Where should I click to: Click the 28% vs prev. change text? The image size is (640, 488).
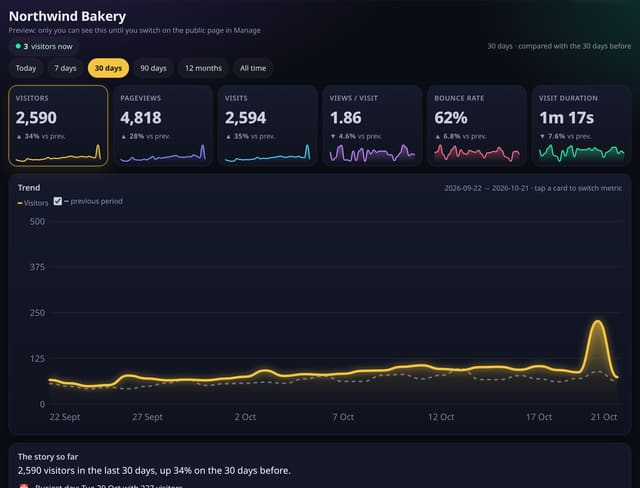[145, 136]
